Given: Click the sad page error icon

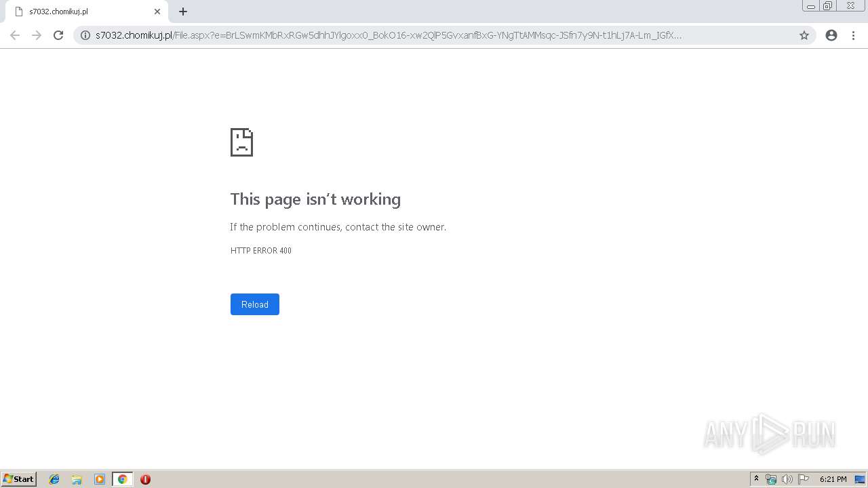Looking at the screenshot, I should [241, 142].
